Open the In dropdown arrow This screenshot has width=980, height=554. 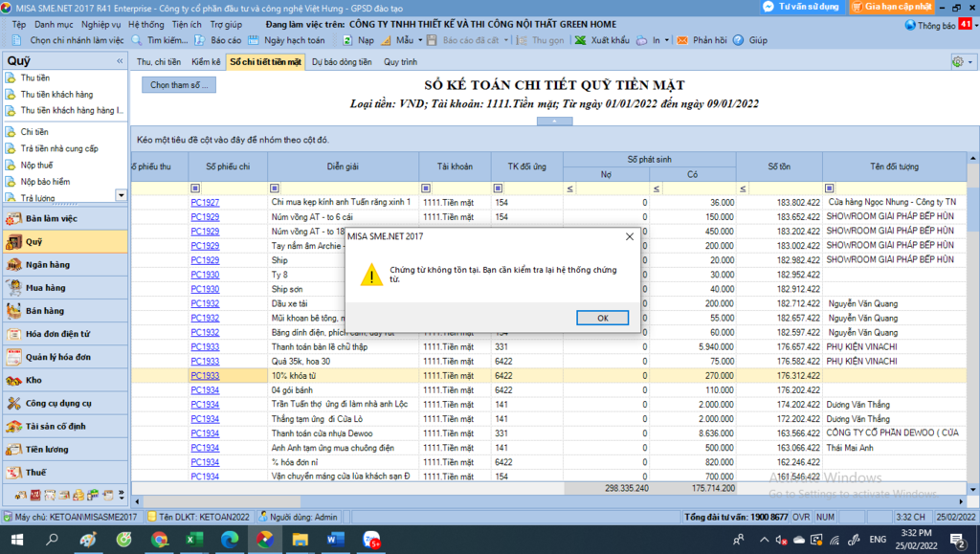pos(667,40)
